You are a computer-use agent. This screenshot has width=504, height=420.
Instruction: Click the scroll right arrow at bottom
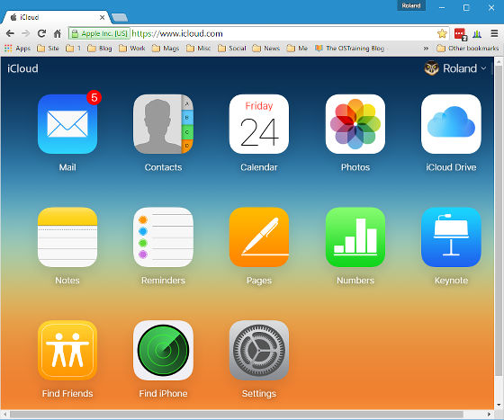(489, 415)
